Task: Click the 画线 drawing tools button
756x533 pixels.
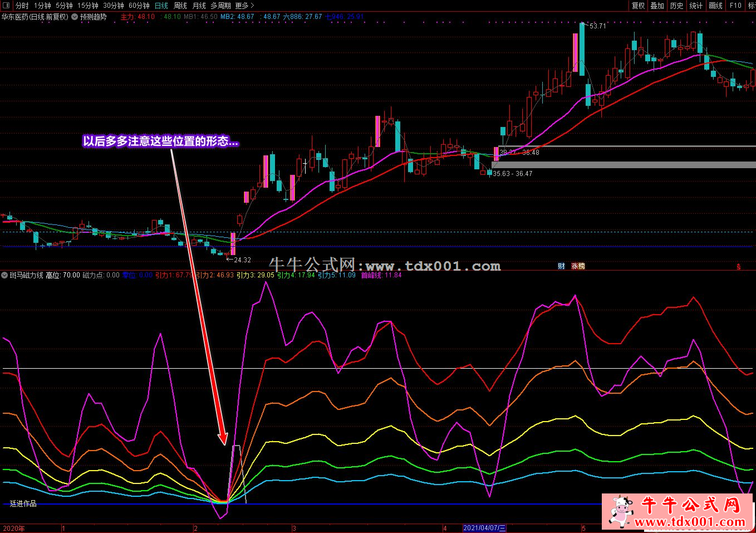Action: coord(715,6)
